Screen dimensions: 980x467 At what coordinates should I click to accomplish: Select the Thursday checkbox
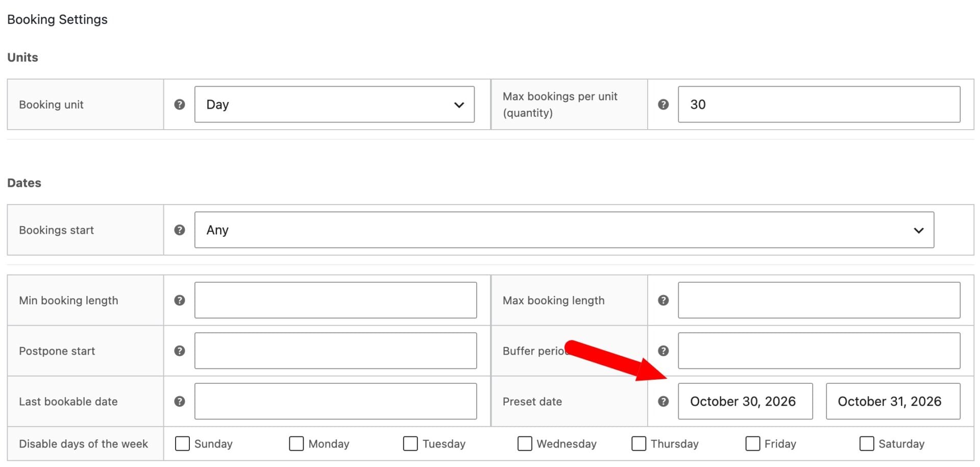(639, 444)
